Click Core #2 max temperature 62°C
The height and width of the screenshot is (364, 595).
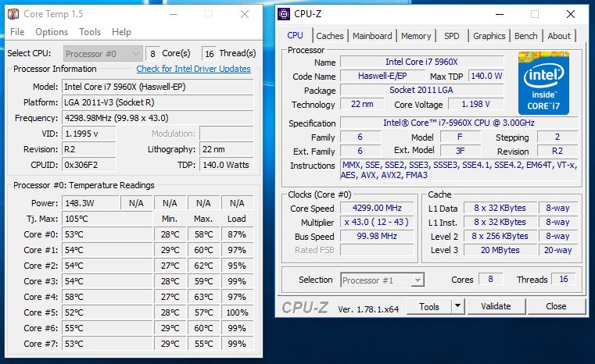[x=204, y=266]
